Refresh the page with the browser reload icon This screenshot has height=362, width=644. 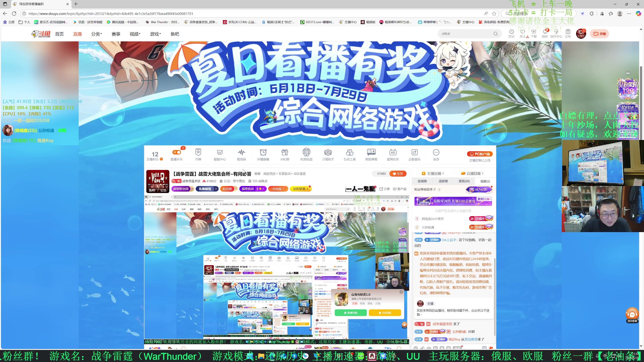(14, 14)
